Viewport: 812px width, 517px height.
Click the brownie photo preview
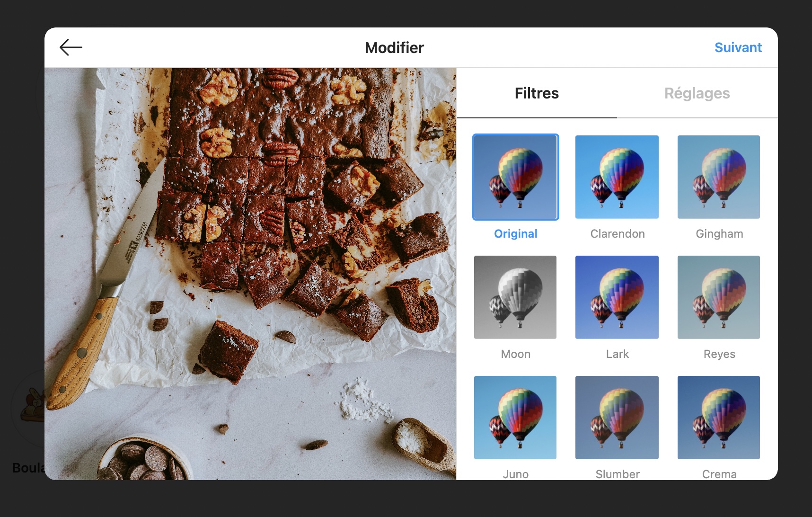250,274
